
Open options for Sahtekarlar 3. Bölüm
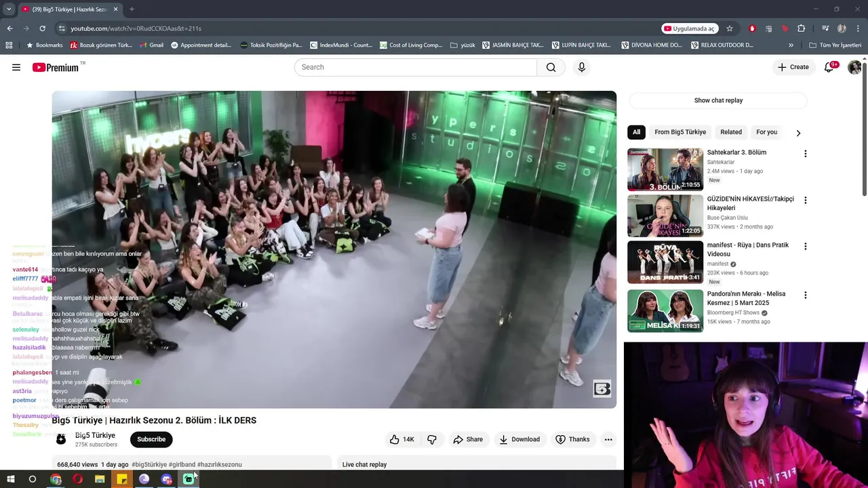(805, 154)
